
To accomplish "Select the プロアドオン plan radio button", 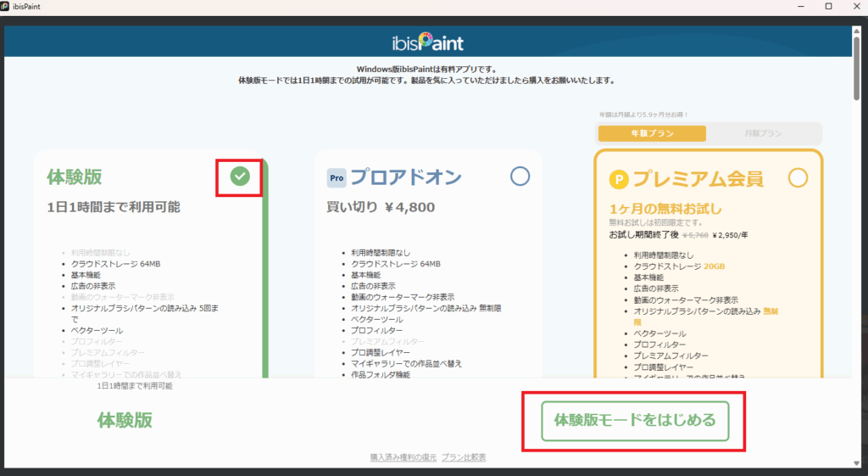I will [520, 176].
